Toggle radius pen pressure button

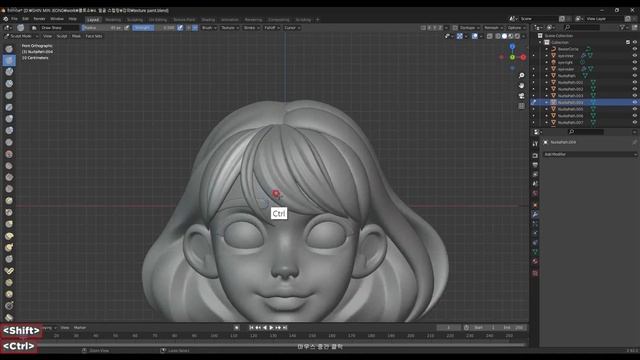pos(127,28)
